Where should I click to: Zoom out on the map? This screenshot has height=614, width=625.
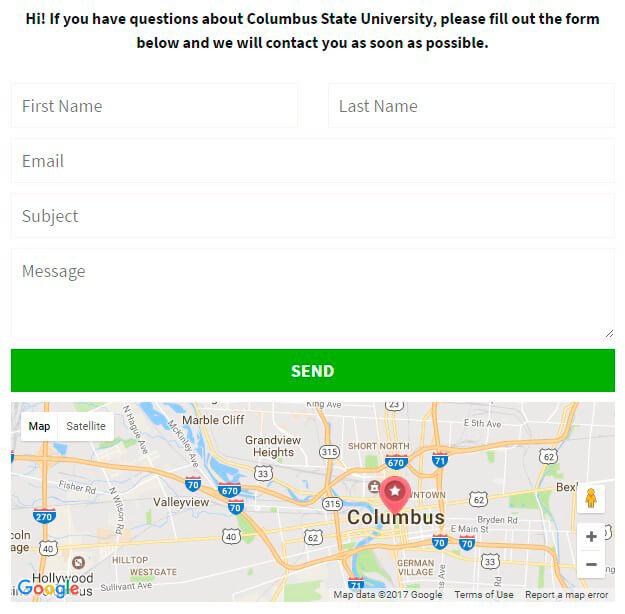(591, 564)
